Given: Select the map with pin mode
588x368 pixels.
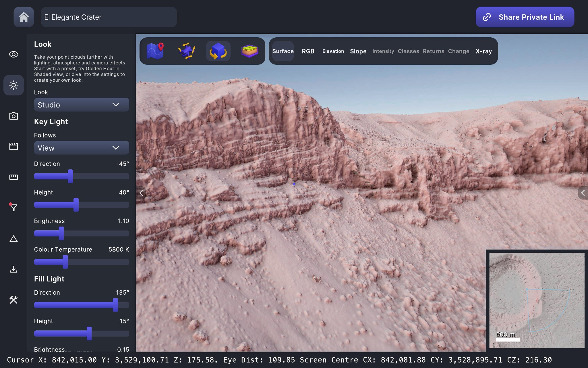Looking at the screenshot, I should (155, 51).
